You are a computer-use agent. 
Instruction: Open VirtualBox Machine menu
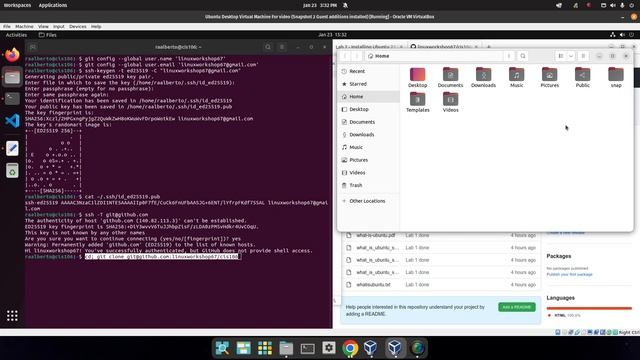click(24, 26)
